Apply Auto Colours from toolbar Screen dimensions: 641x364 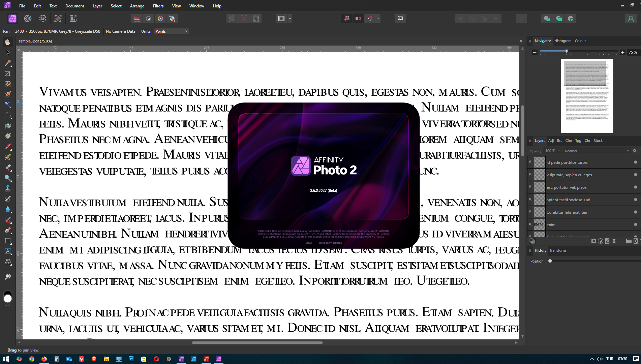[x=160, y=19]
